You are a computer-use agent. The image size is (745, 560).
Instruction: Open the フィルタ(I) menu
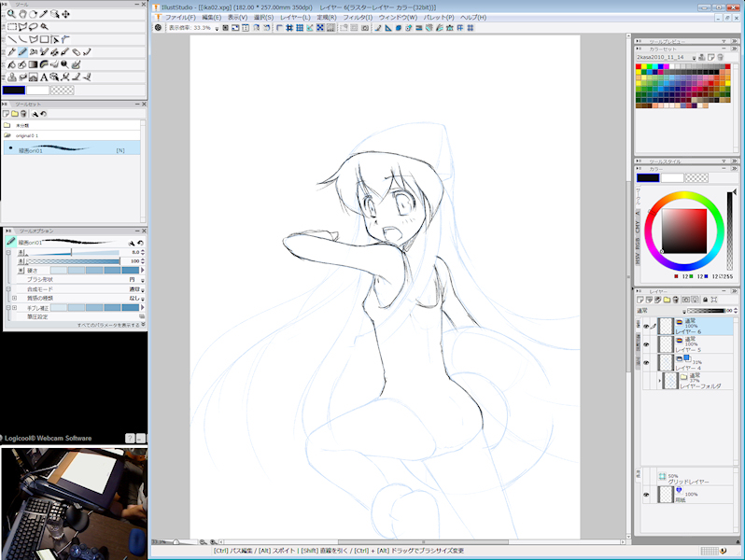357,17
